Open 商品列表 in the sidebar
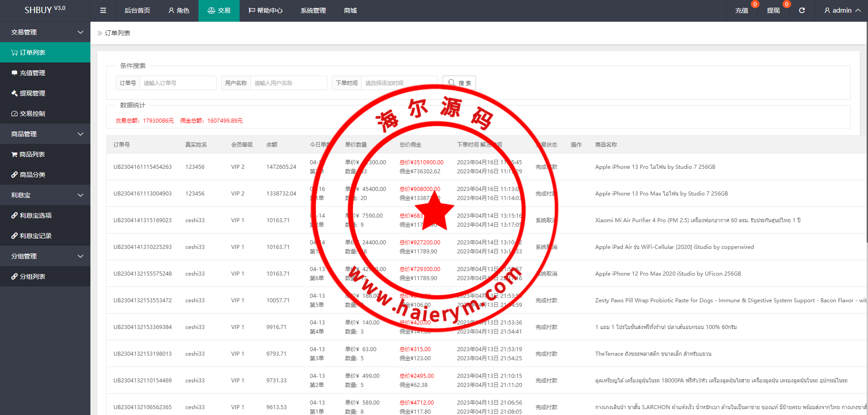The image size is (868, 415). 32,154
